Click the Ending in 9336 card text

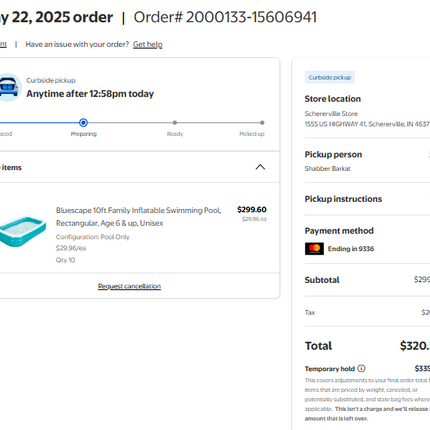(351, 249)
